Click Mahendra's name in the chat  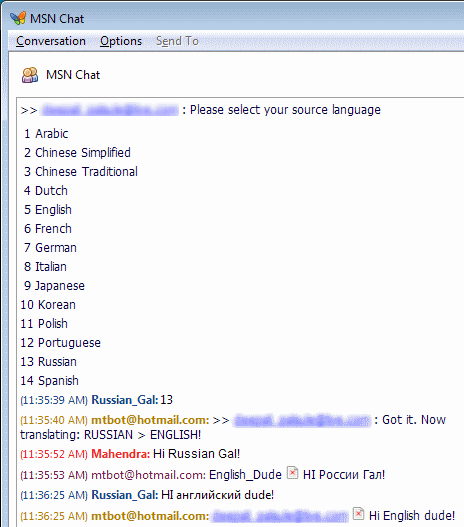[x=121, y=454]
